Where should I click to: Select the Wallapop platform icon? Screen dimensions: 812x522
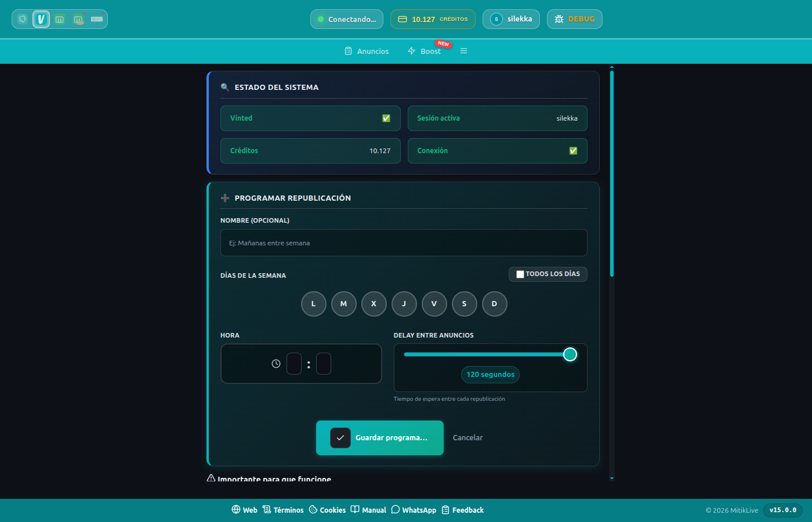click(x=23, y=19)
